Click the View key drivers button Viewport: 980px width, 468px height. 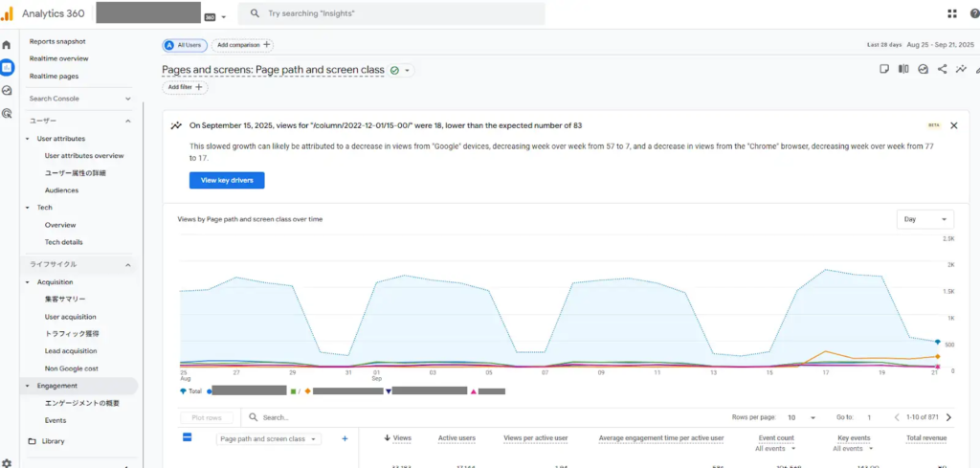(x=227, y=180)
